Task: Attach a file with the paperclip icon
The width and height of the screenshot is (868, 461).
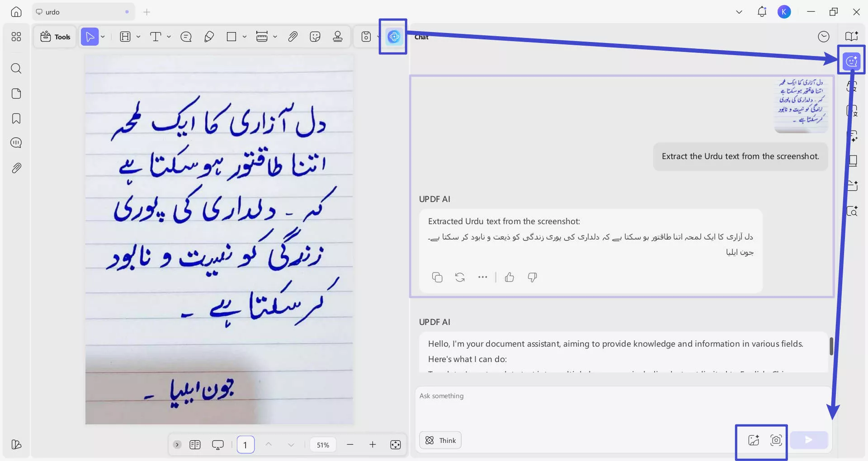Action: coord(292,37)
